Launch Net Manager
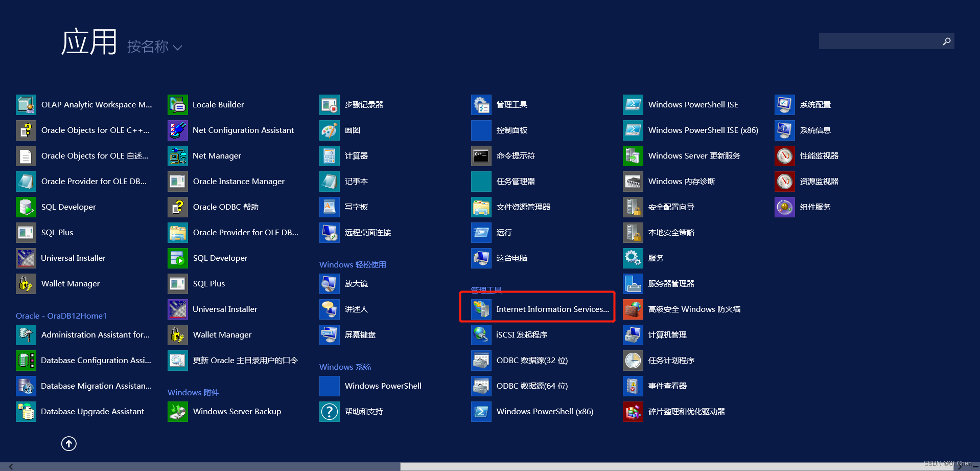This screenshot has height=471, width=980. (204, 156)
